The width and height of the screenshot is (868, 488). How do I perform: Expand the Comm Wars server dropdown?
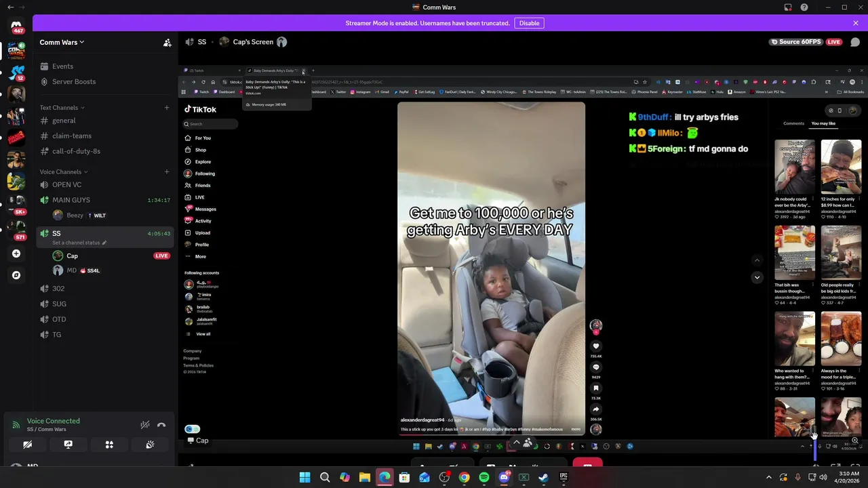point(62,42)
